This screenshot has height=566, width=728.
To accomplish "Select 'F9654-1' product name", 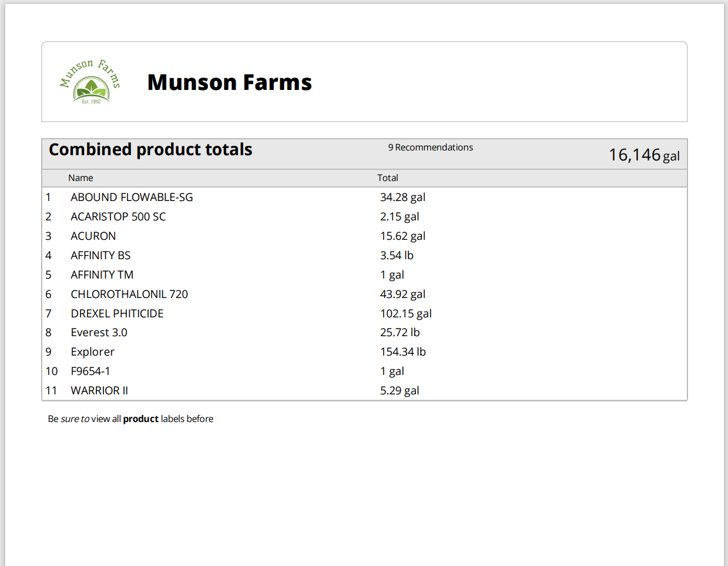I will point(90,371).
